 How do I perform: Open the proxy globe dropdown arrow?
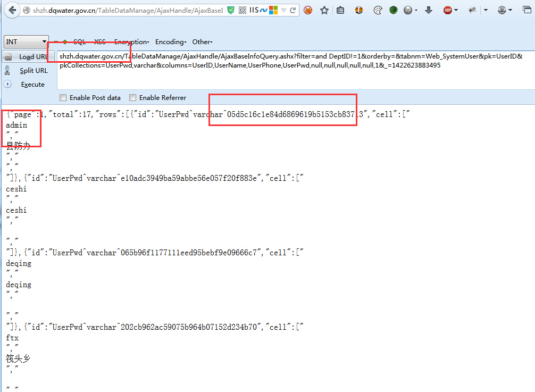click(511, 10)
